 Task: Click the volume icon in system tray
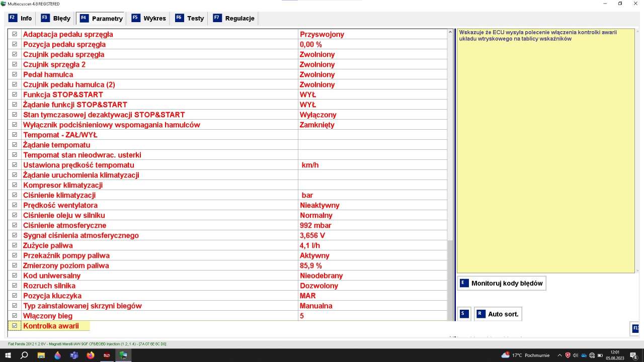(576, 355)
